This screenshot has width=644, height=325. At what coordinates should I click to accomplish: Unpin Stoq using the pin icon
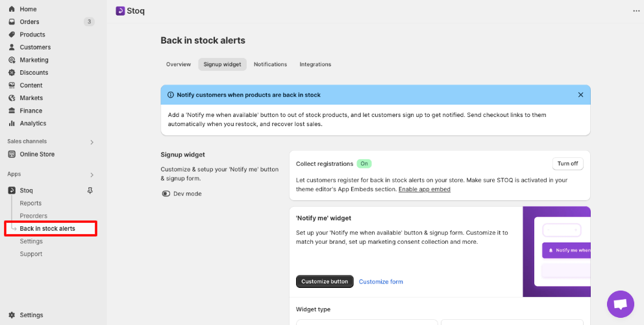90,190
